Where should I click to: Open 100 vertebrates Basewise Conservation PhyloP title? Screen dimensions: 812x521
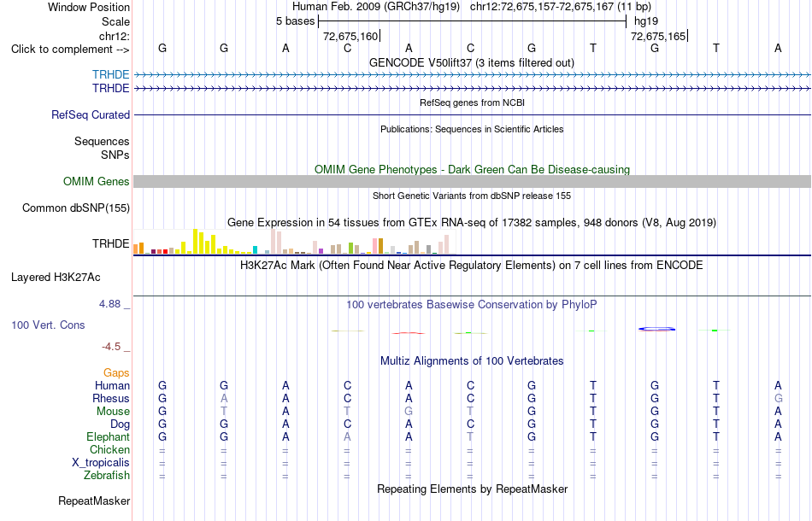(x=472, y=305)
